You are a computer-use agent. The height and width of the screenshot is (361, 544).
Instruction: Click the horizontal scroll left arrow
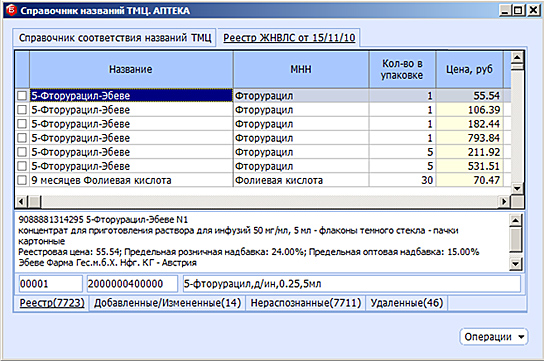click(21, 201)
